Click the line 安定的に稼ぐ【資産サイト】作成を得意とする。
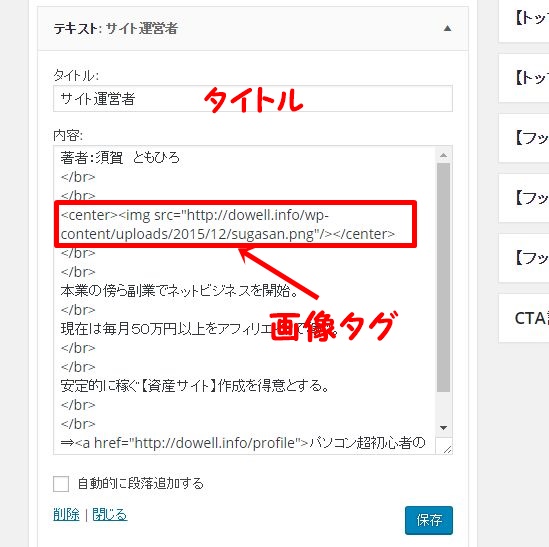 (x=195, y=386)
